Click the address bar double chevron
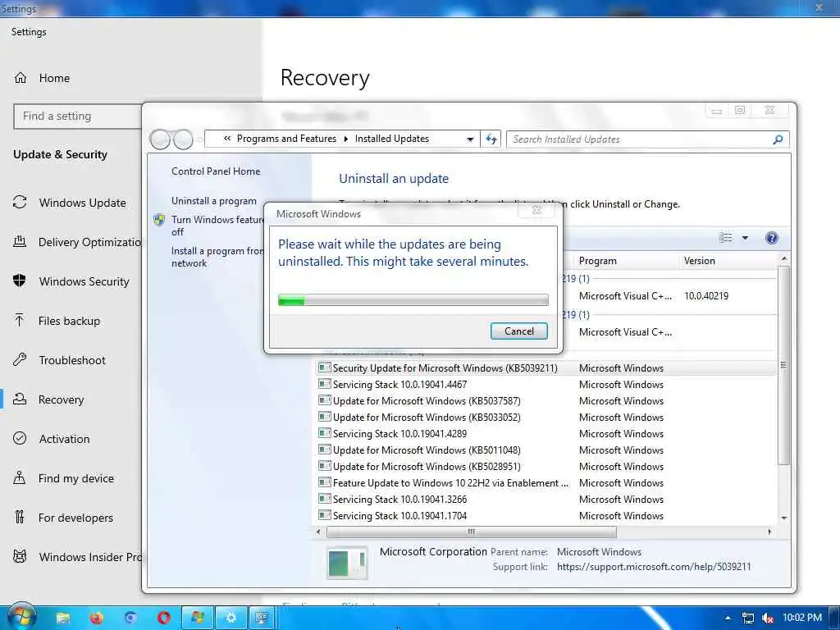 [x=227, y=139]
